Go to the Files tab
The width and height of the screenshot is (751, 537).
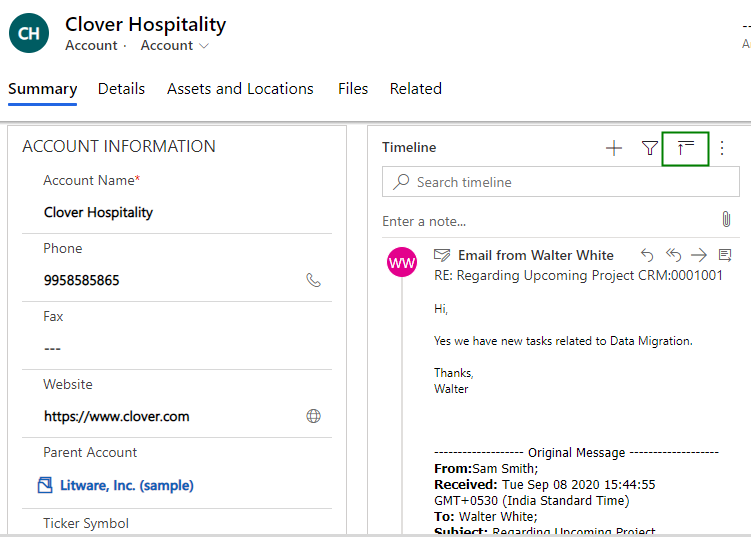(x=353, y=89)
